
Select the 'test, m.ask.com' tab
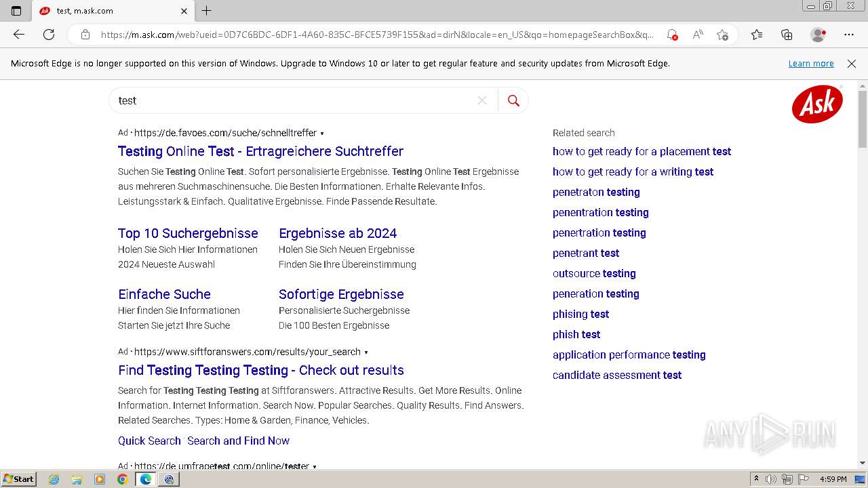coord(113,11)
